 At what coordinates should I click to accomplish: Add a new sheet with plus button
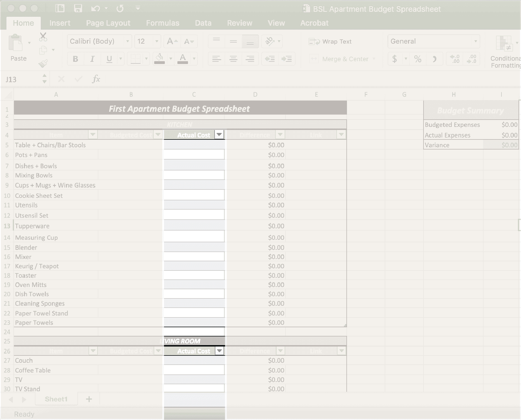click(x=89, y=399)
